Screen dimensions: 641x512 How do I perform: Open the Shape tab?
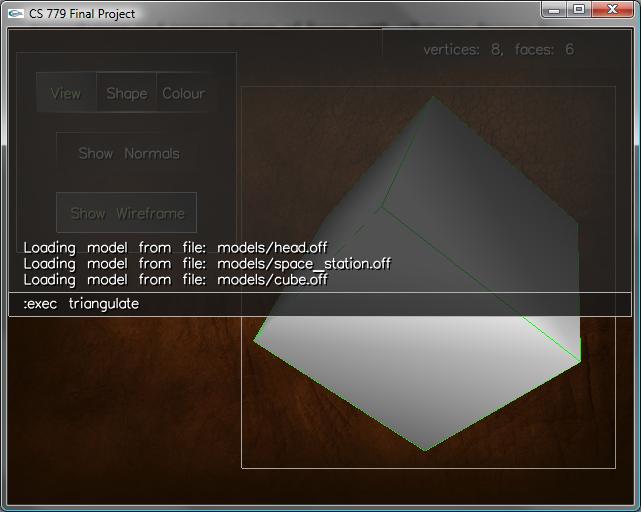(127, 93)
